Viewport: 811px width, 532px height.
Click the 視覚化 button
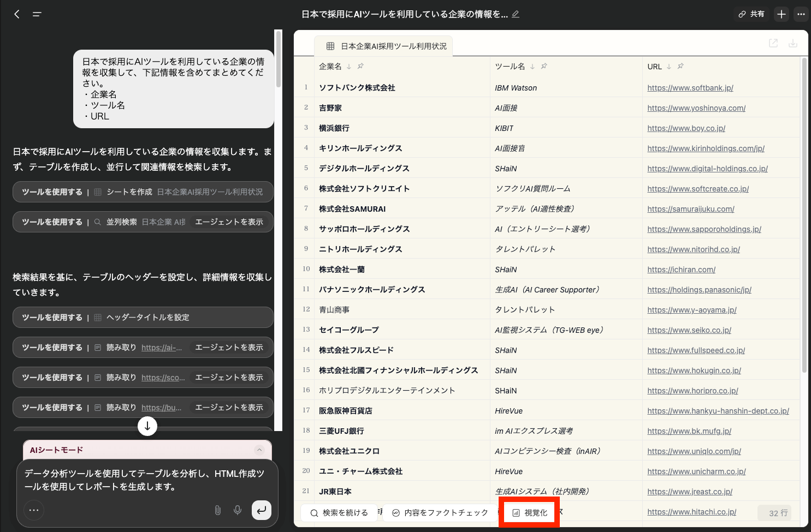coord(530,513)
